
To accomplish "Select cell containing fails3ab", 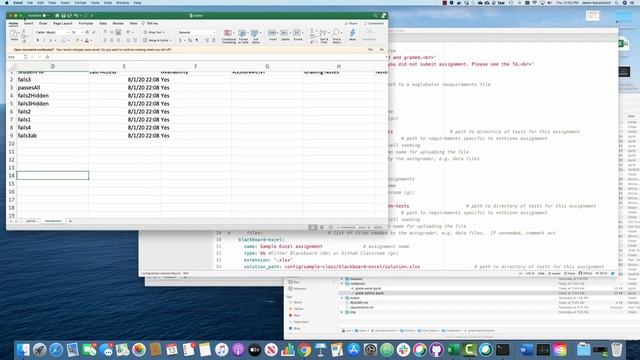I will click(53, 135).
